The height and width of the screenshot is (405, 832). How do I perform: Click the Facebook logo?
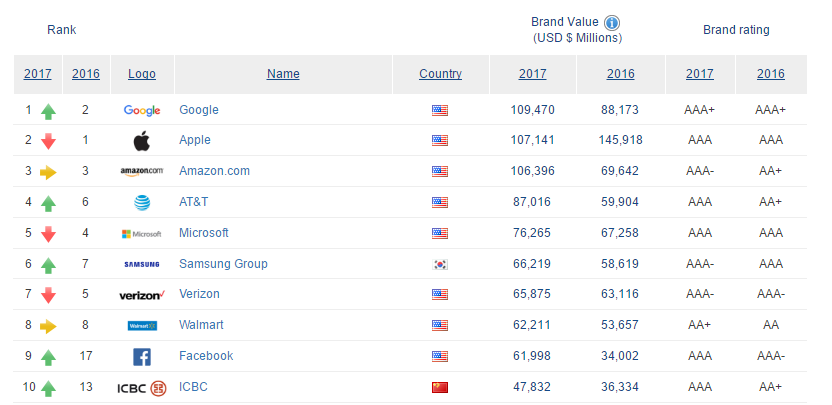tap(142, 357)
